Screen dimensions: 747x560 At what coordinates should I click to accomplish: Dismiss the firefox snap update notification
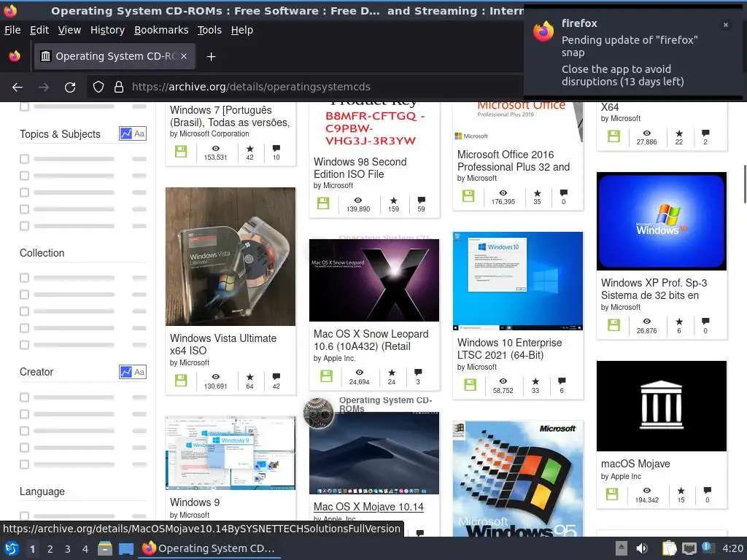(726, 25)
